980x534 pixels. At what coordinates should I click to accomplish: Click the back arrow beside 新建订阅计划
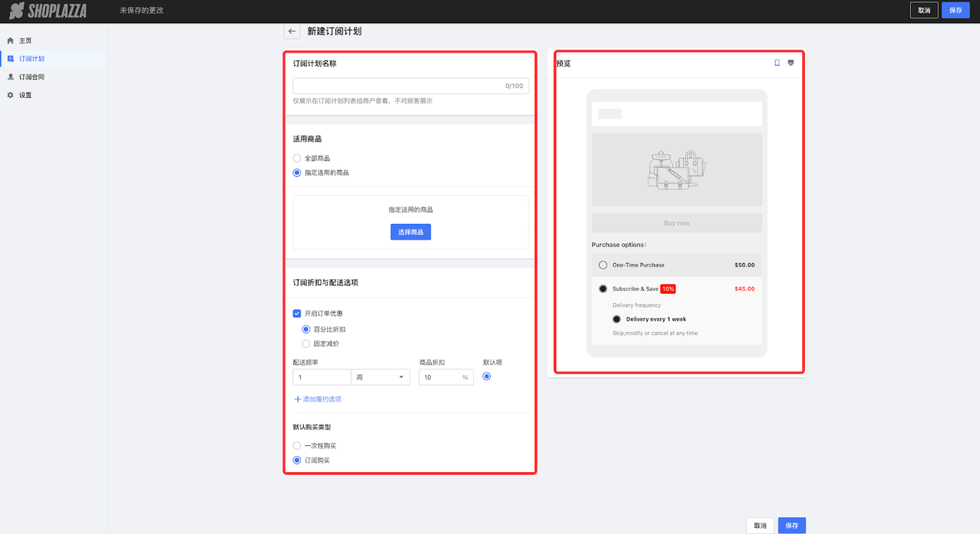point(292,31)
